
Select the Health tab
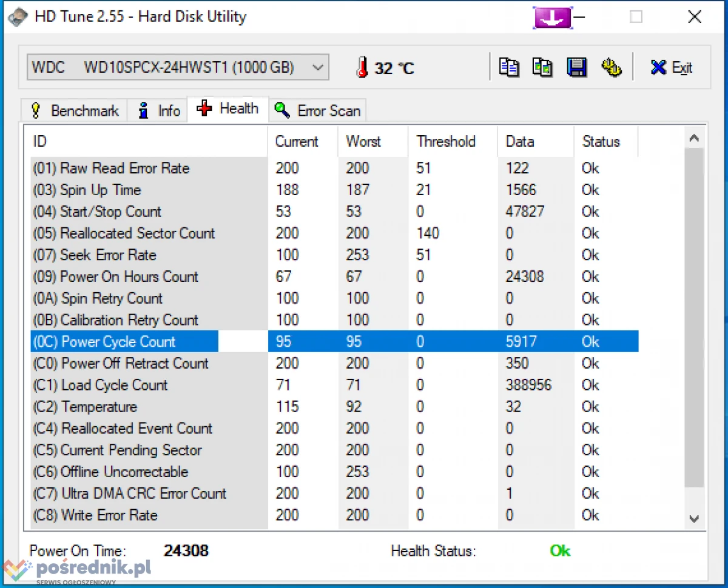(227, 109)
